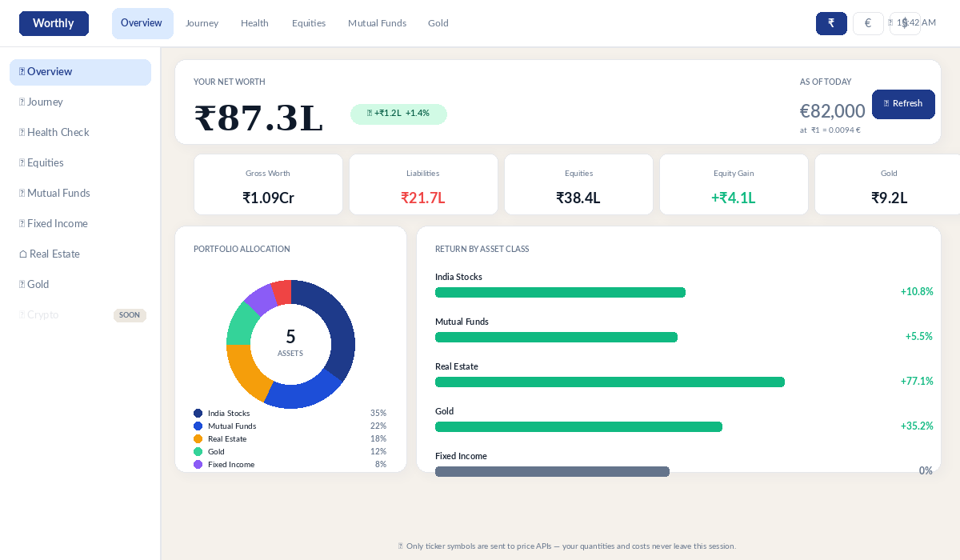Open Equities via its sidebar icon
The width and height of the screenshot is (960, 560).
pyautogui.click(x=22, y=162)
